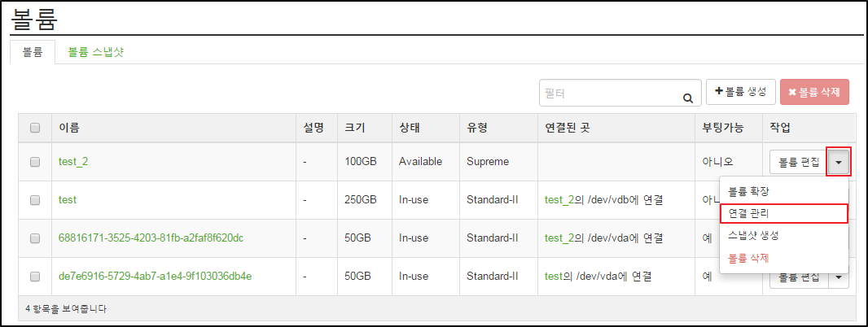Expand action dropdown arrow for the last volume row
The height and width of the screenshot is (327, 868).
click(839, 277)
